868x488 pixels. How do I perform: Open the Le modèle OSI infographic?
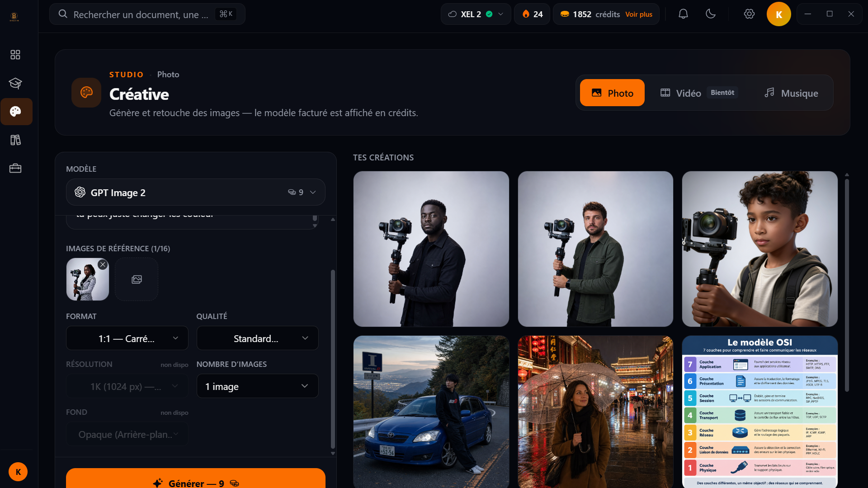(x=759, y=412)
